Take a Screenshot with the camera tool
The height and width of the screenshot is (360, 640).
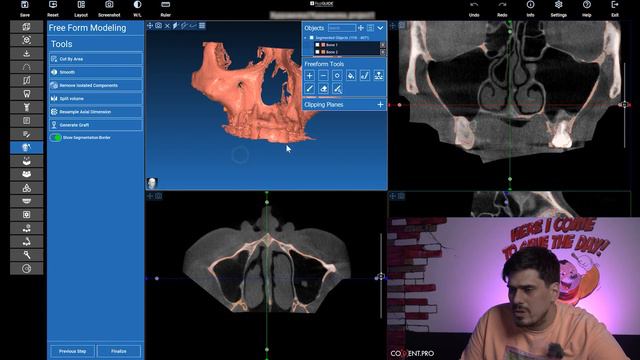[x=109, y=9]
